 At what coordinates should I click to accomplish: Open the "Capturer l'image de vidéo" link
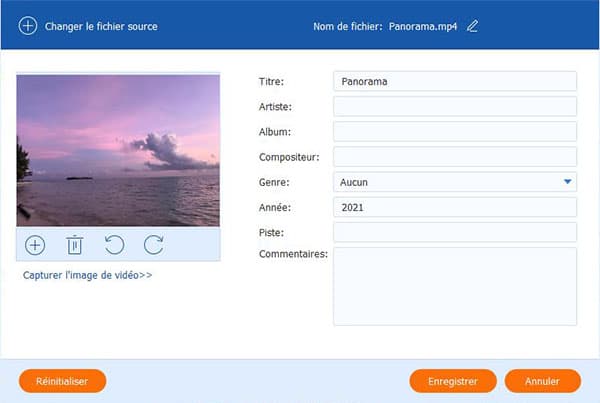(x=87, y=275)
